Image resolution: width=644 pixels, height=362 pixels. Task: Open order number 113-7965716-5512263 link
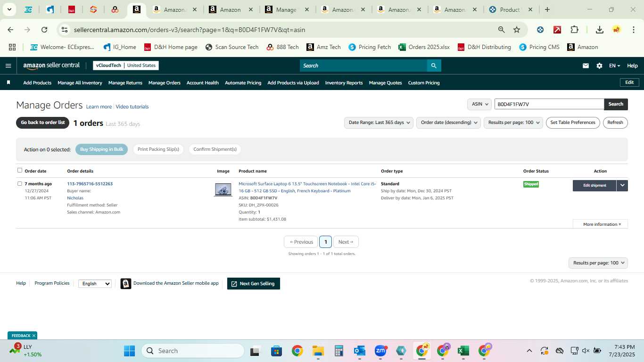click(x=90, y=184)
